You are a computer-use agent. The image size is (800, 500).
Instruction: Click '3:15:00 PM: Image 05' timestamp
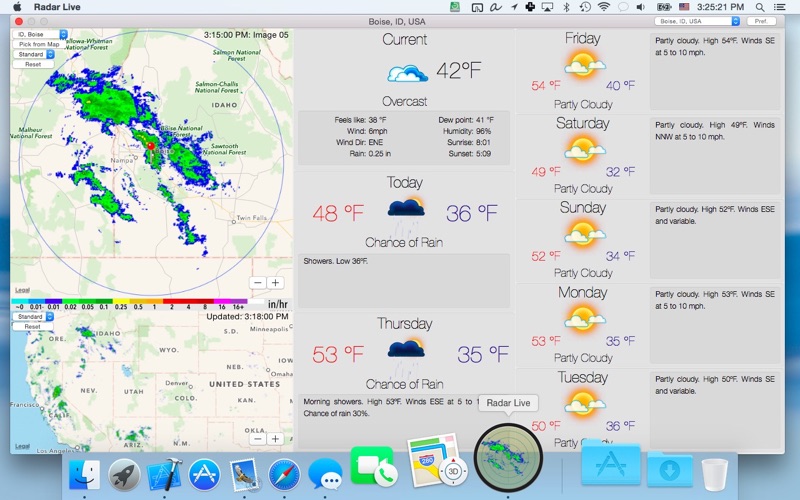click(x=246, y=35)
